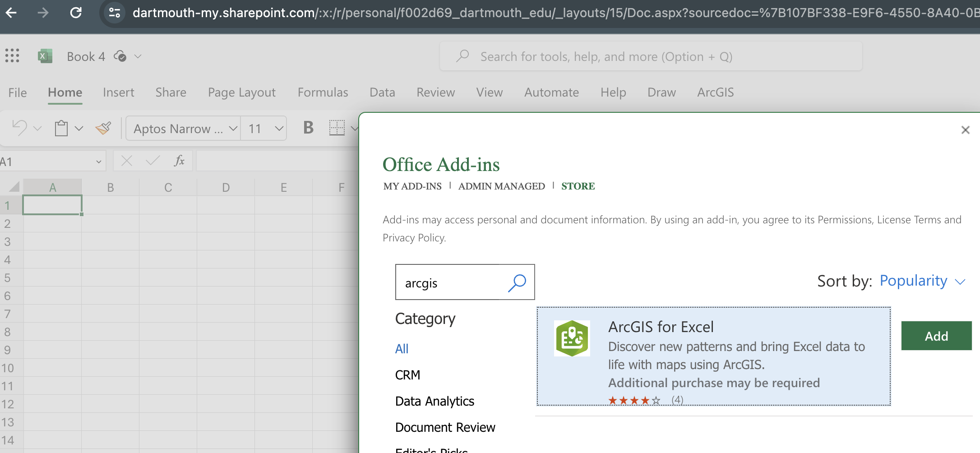Switch to the Page Layout tab
This screenshot has width=980, height=453.
(x=242, y=92)
